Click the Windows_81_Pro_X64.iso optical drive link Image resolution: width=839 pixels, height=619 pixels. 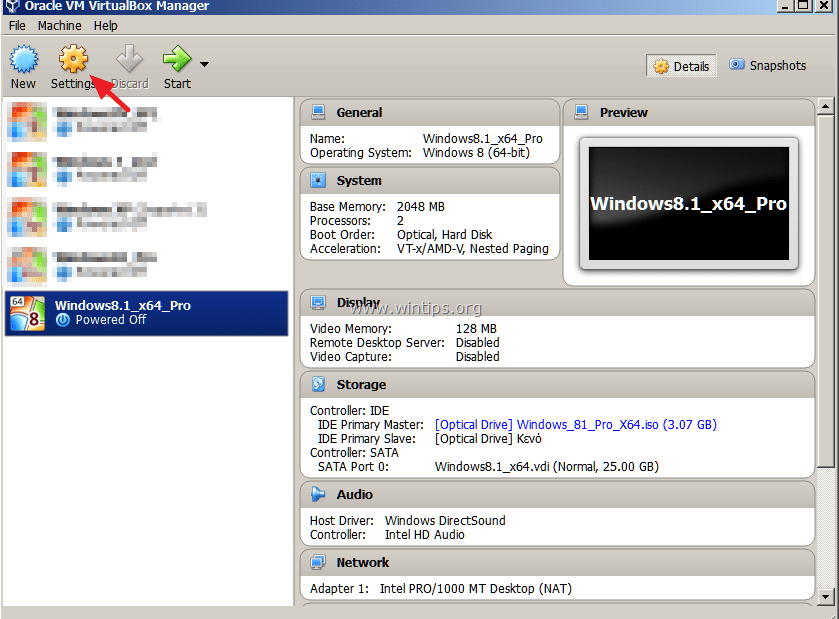coord(576,424)
